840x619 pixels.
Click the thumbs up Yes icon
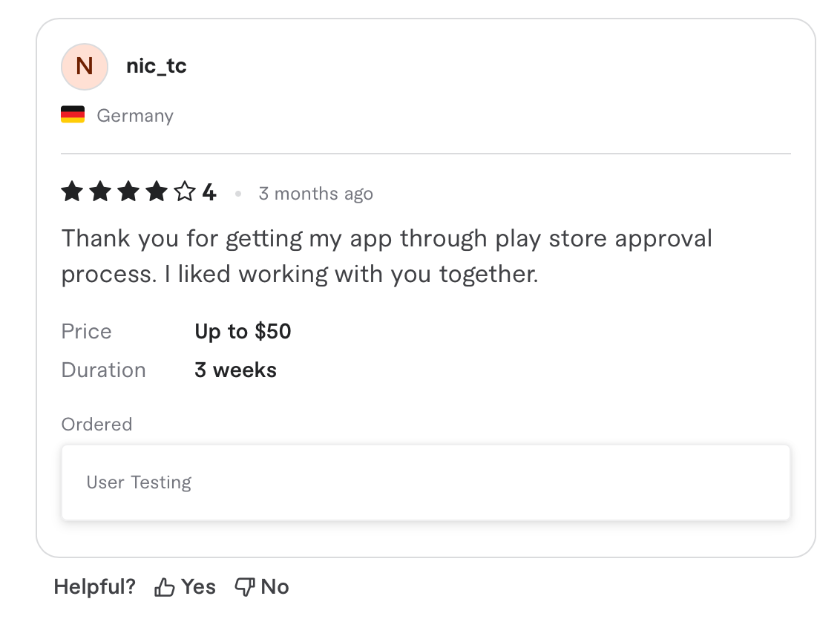click(x=164, y=586)
